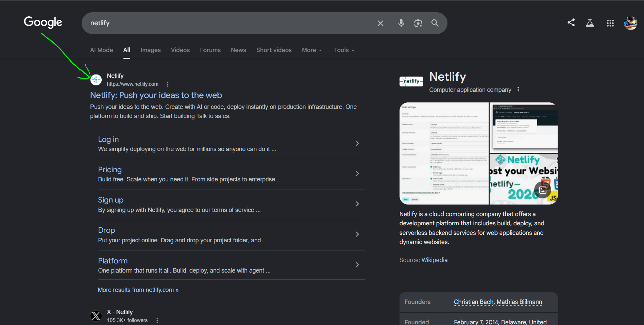Image resolution: width=644 pixels, height=325 pixels.
Task: Open the Wikipedia source link
Action: [x=435, y=260]
